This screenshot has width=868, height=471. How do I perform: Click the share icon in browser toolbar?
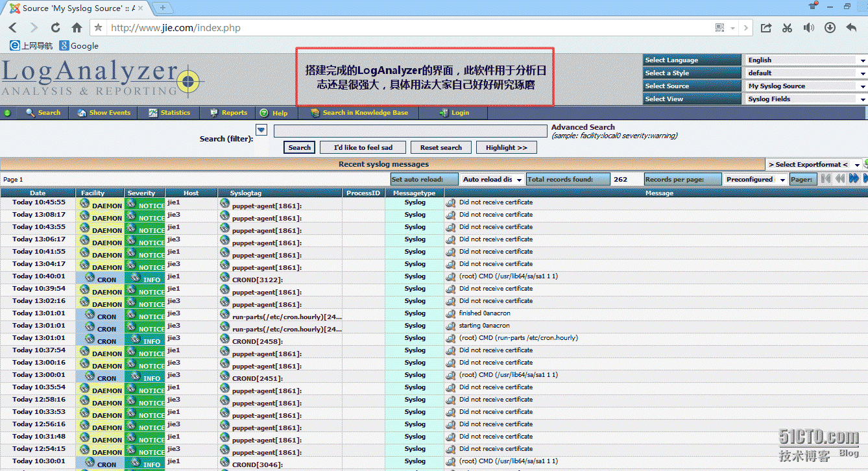click(x=766, y=28)
